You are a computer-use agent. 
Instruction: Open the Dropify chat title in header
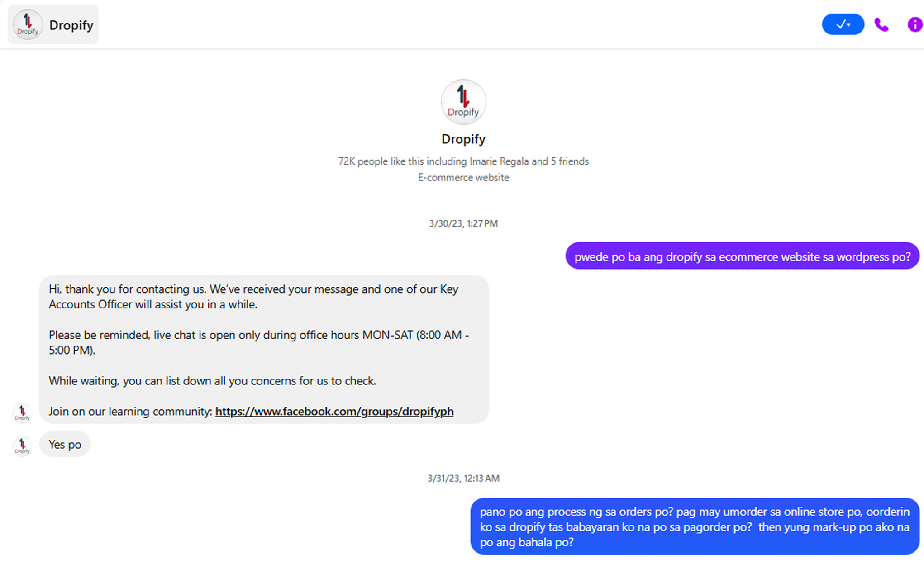(x=71, y=25)
